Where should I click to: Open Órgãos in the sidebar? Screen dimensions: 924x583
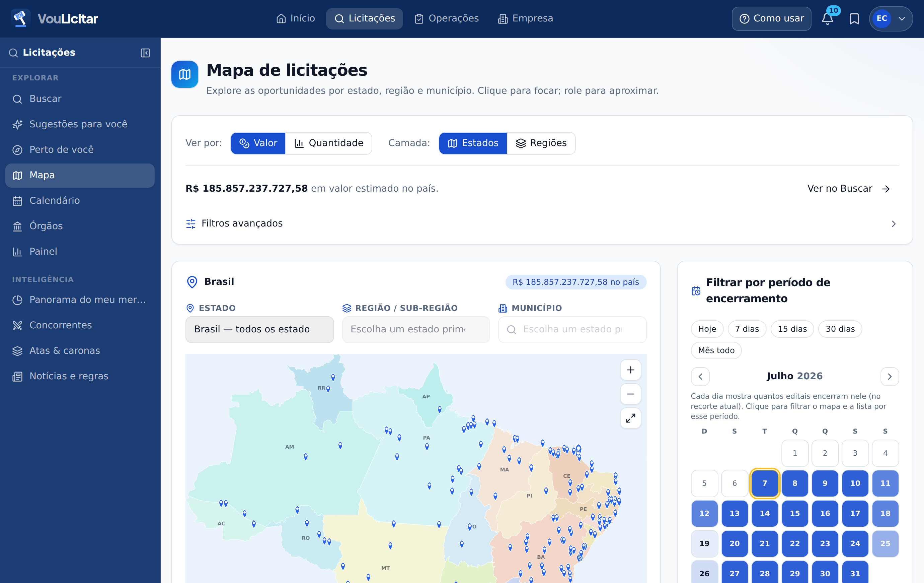[80, 226]
